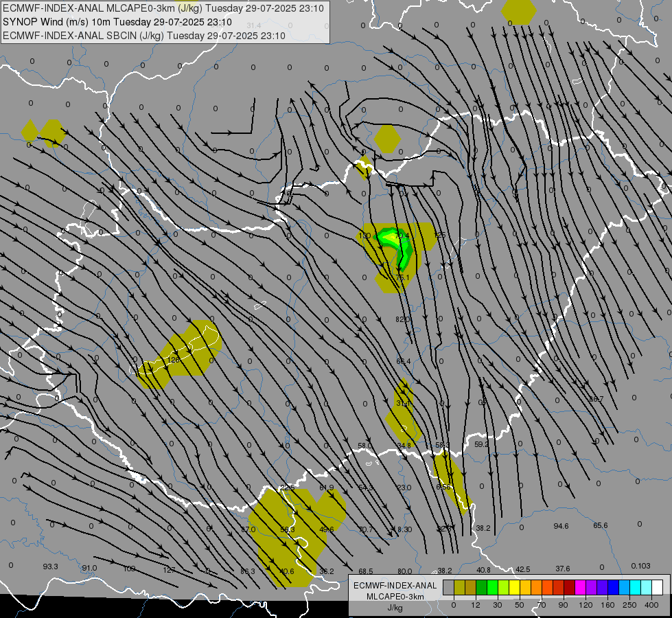The image size is (672, 618).
Task: Click the map value 126
Action: pyautogui.click(x=173, y=360)
